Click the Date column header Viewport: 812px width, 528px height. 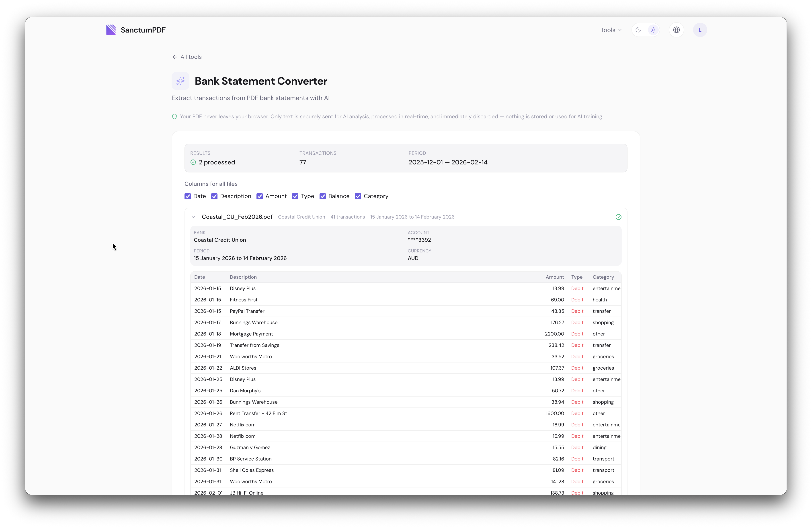point(200,277)
